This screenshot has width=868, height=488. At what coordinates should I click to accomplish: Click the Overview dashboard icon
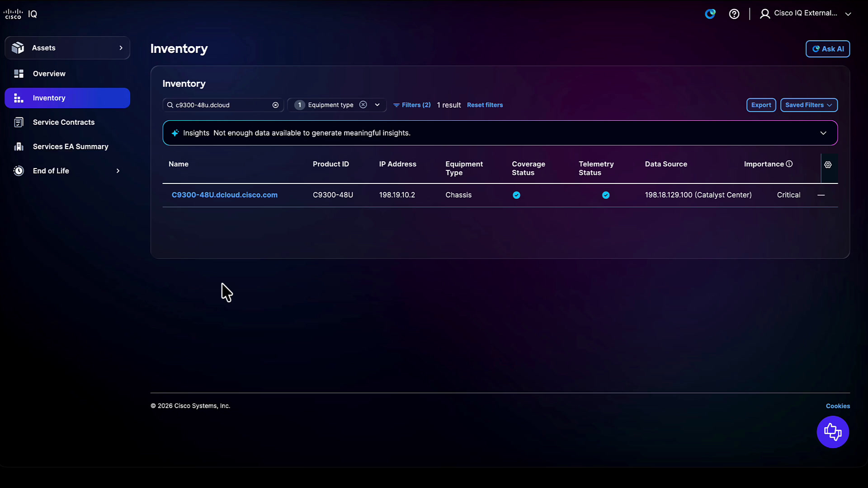pos(19,74)
